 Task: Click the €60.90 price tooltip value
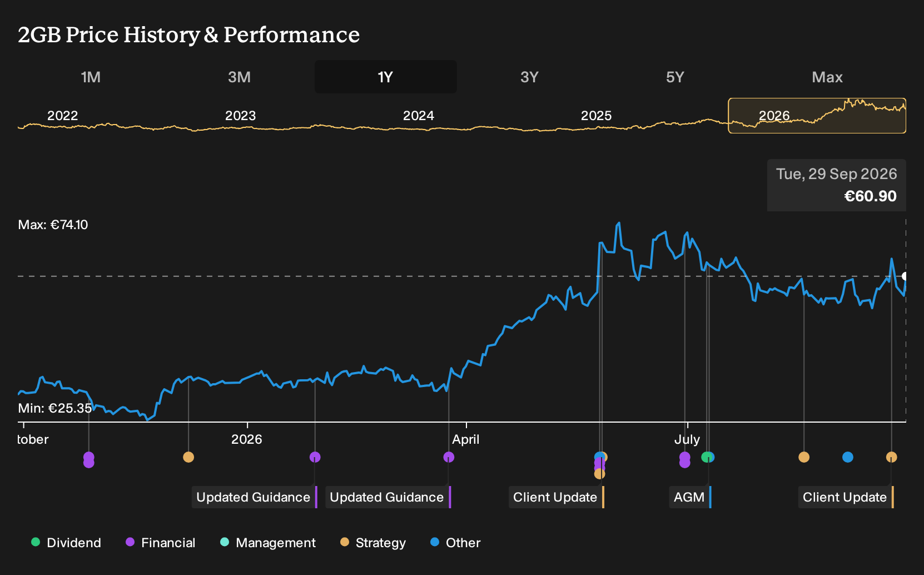coord(870,196)
